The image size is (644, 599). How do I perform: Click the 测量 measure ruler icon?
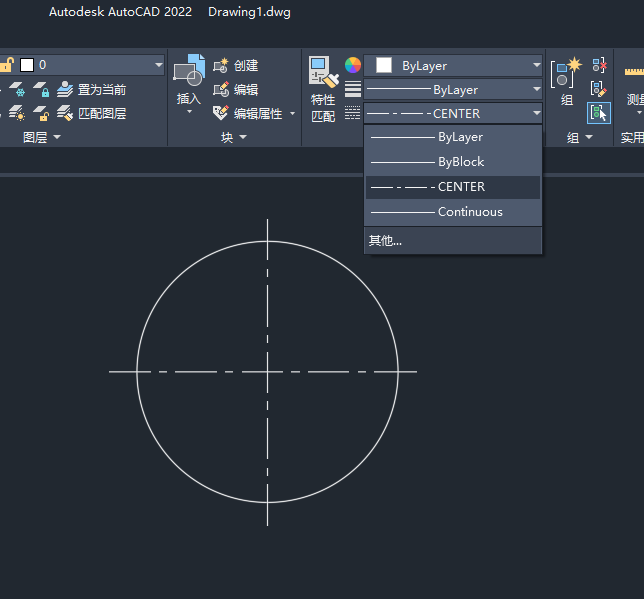pos(635,72)
